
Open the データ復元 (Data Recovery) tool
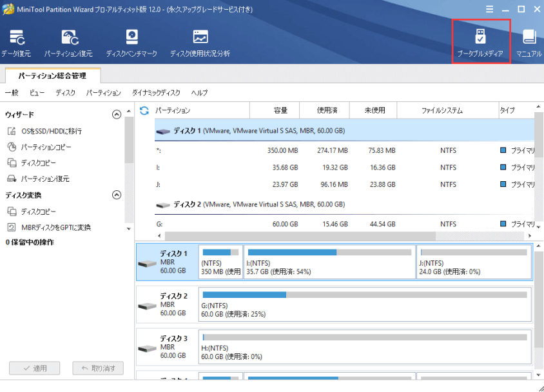(16, 43)
